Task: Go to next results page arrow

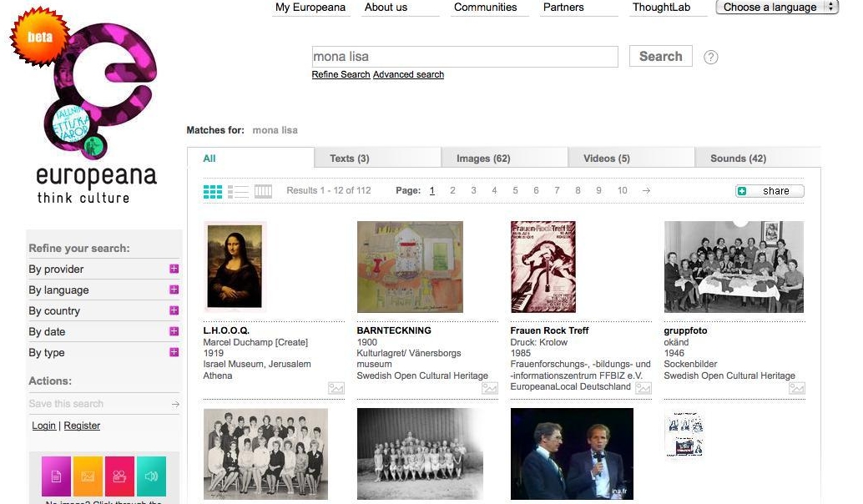Action: 646,190
